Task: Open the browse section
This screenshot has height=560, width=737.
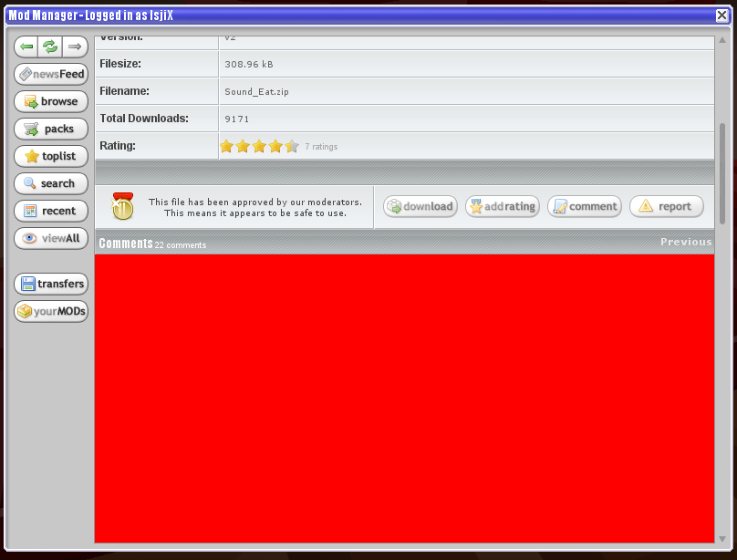Action: coord(51,101)
